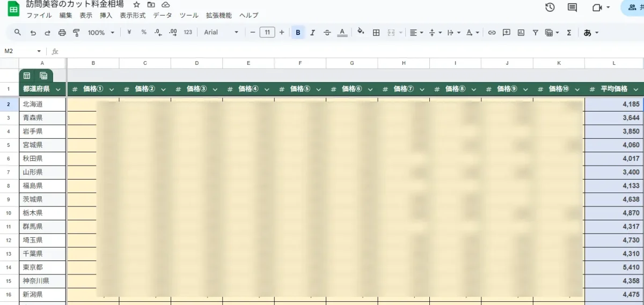Viewport: 644px width, 305px height.
Task: Open text wrapping dropdown
Action: point(454,32)
